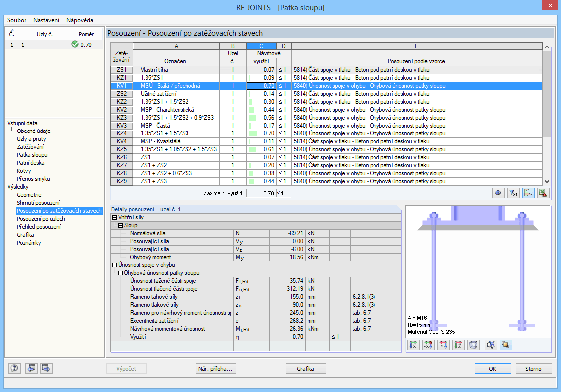Click the table vertical scrollbar thumb

547,94
